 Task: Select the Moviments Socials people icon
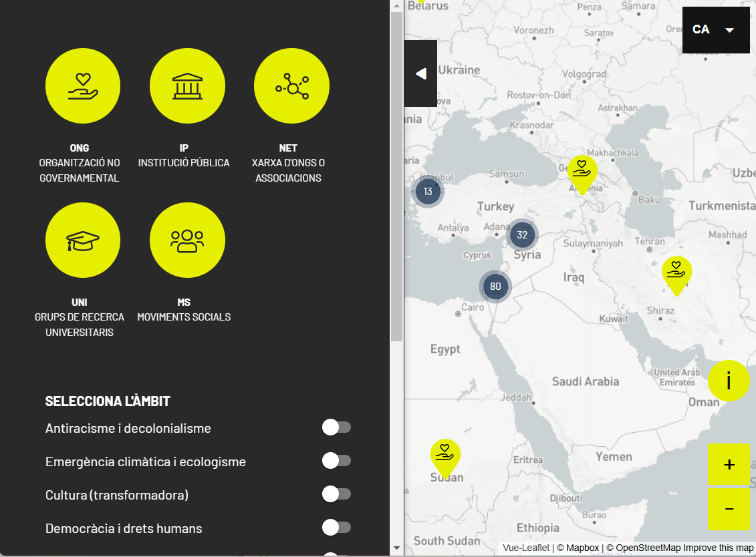tap(187, 240)
